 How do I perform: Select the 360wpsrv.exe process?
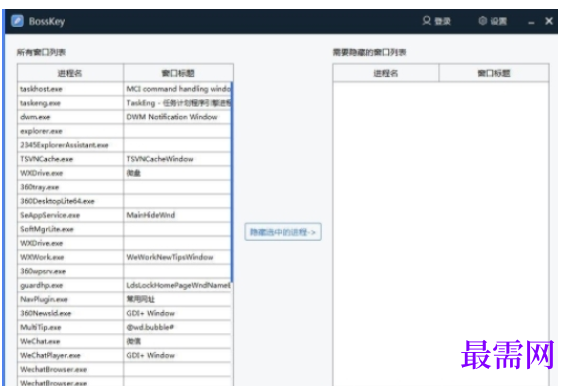coord(70,271)
